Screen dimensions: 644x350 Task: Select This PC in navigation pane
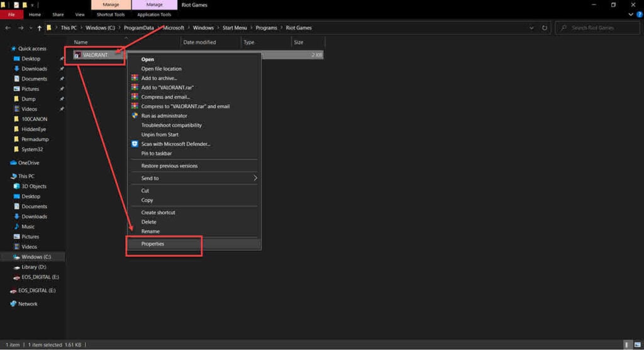26,176
